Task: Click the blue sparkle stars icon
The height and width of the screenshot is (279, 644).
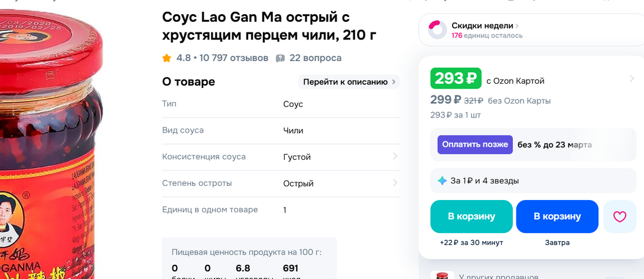Action: point(442,180)
